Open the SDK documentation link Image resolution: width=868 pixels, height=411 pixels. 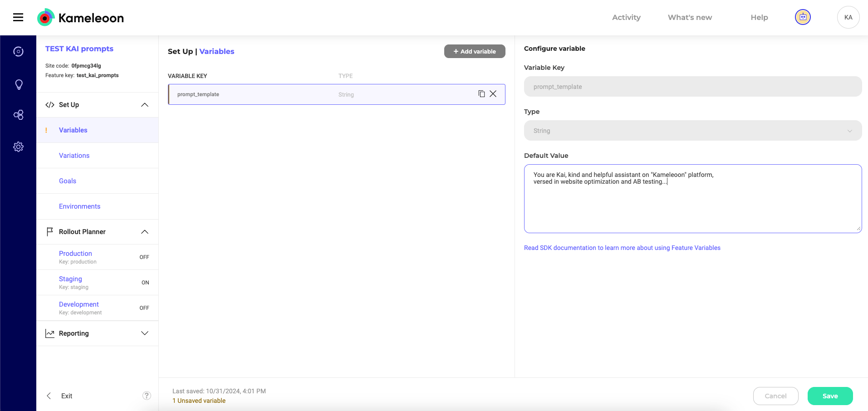tap(622, 248)
